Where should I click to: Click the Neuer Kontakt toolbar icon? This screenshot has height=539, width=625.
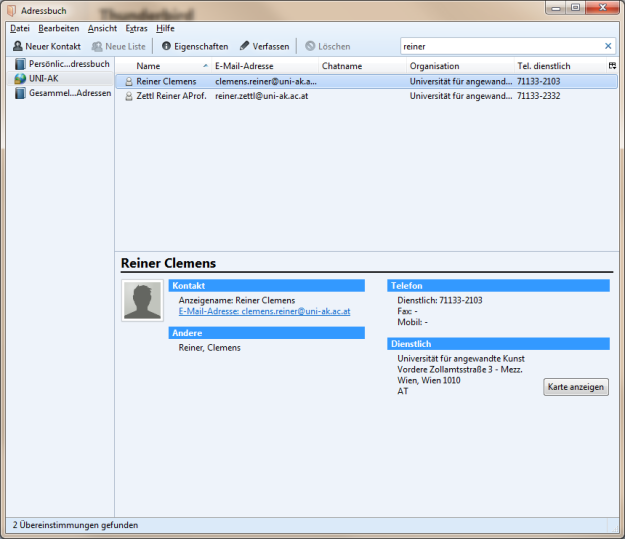pos(18,46)
